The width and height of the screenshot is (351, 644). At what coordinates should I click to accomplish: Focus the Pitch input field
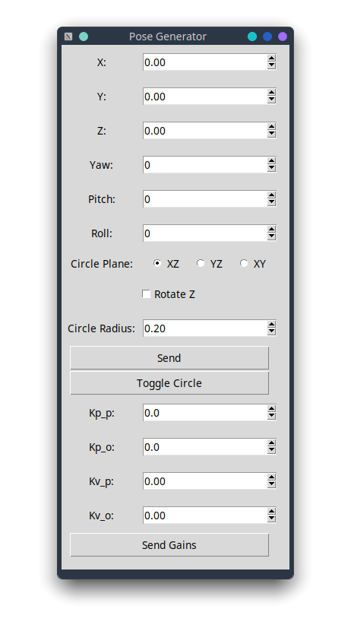coord(205,199)
